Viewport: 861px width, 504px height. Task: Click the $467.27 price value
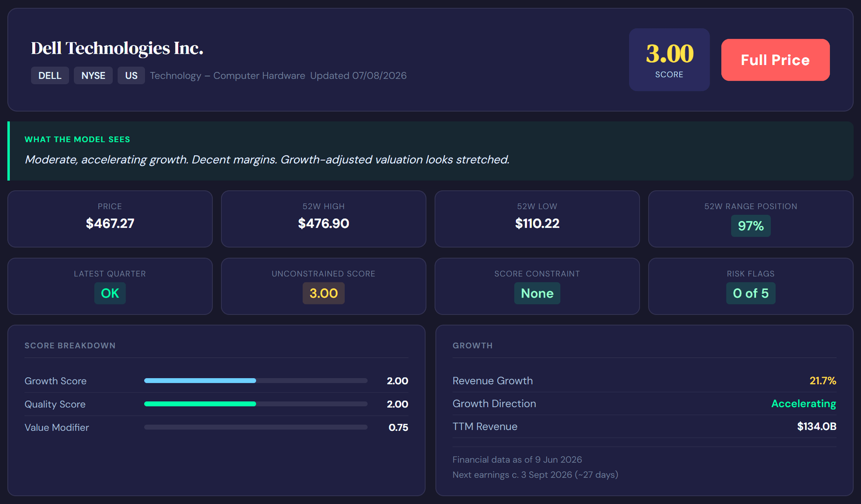pyautogui.click(x=110, y=223)
